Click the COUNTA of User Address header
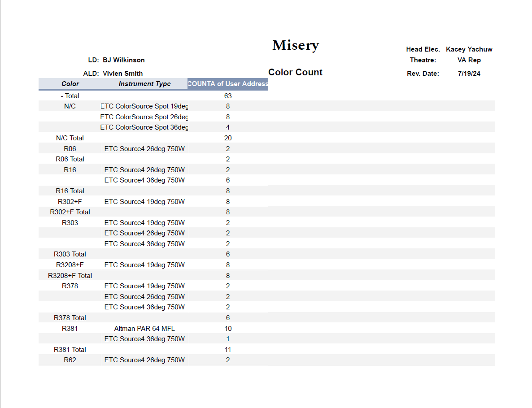The width and height of the screenshot is (532, 408). coord(228,84)
